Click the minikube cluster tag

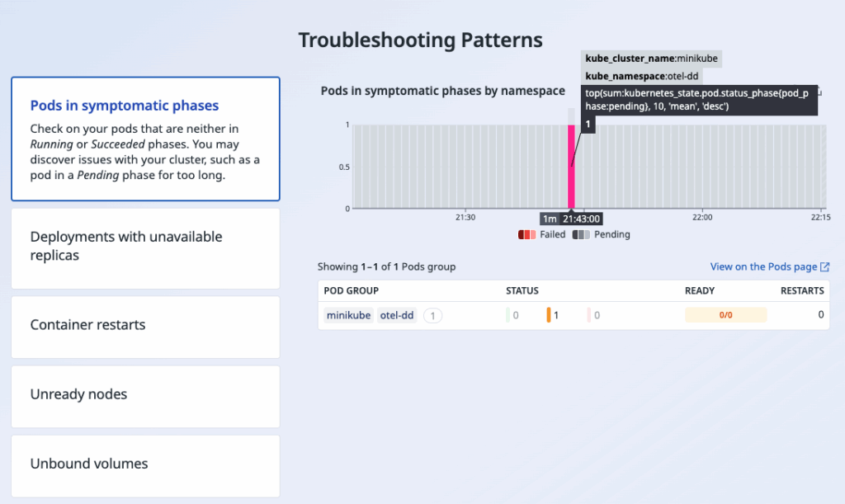348,315
